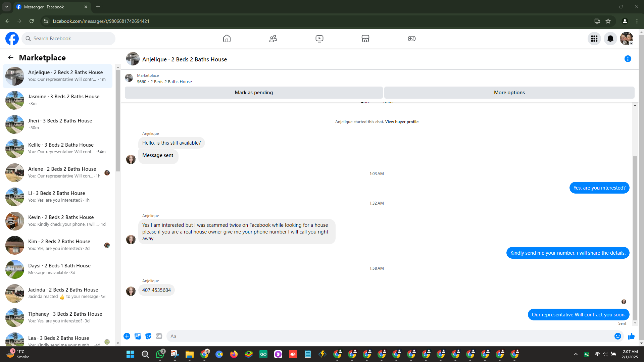Open Windows taskbar search
This screenshot has height=362, width=644.
click(x=145, y=354)
